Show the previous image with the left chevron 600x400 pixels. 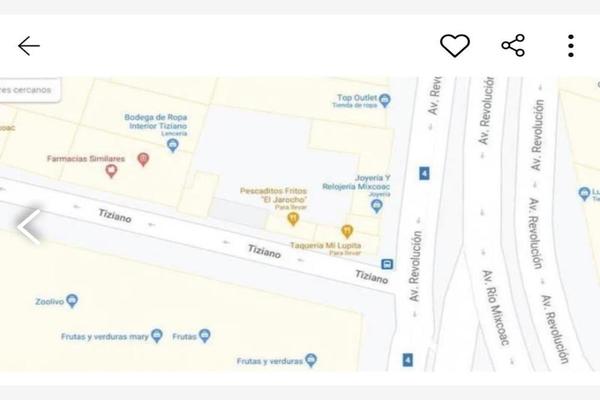(x=29, y=227)
